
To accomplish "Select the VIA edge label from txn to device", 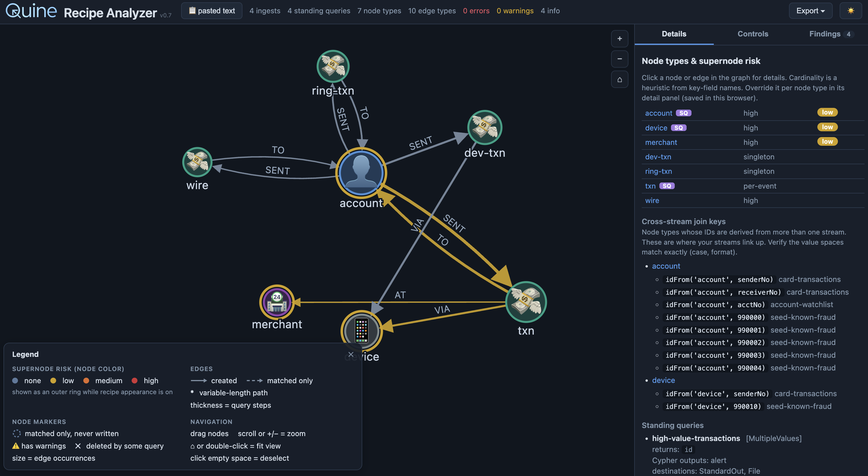I will click(442, 310).
